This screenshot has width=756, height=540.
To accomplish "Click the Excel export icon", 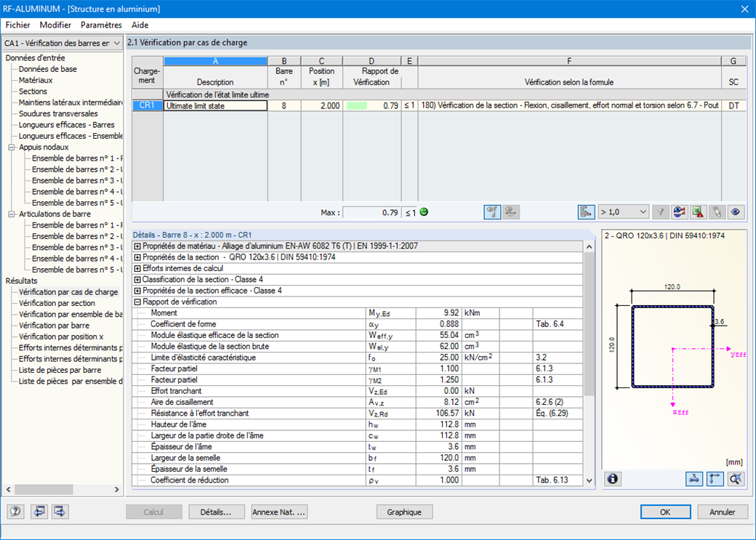I will point(698,212).
